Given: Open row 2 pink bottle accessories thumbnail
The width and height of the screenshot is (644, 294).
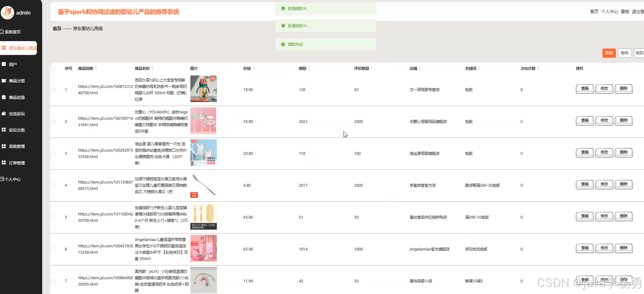Looking at the screenshot, I should [203, 121].
